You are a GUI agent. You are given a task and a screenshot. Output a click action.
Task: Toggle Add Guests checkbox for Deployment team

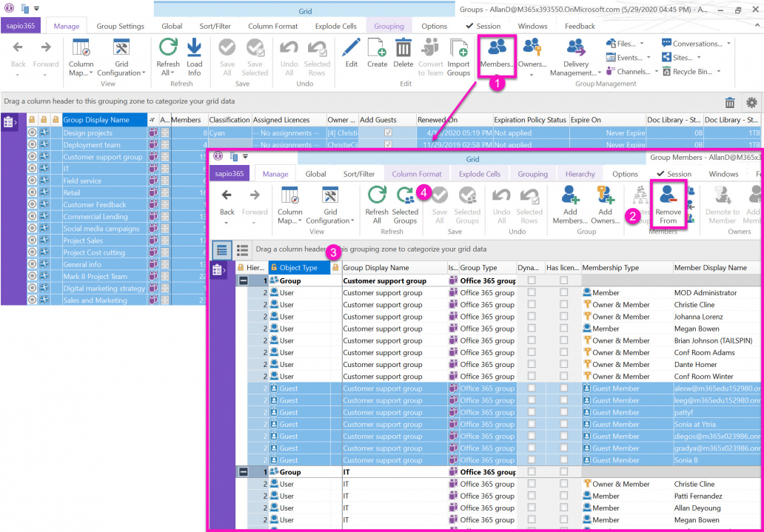[x=389, y=145]
